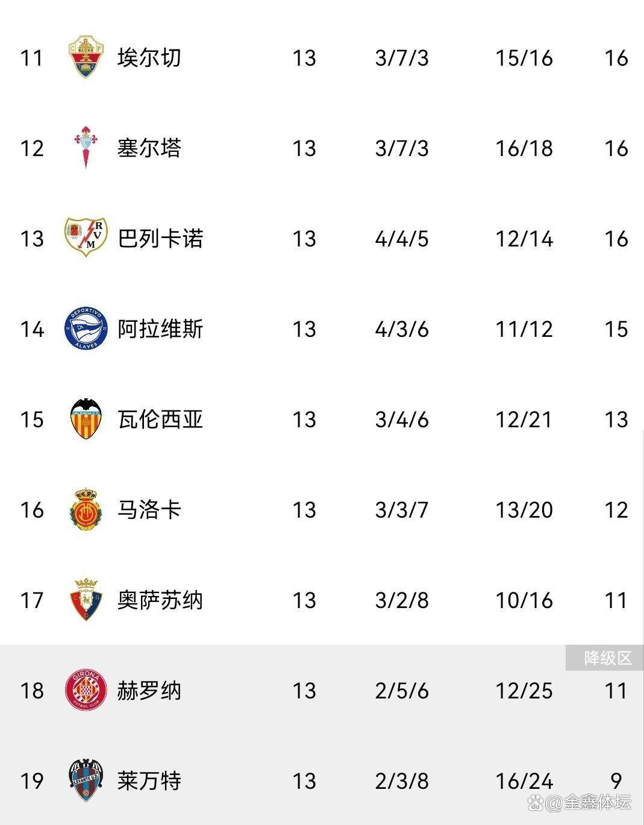Click the Elche club crest icon
644x825 pixels.
click(x=86, y=58)
